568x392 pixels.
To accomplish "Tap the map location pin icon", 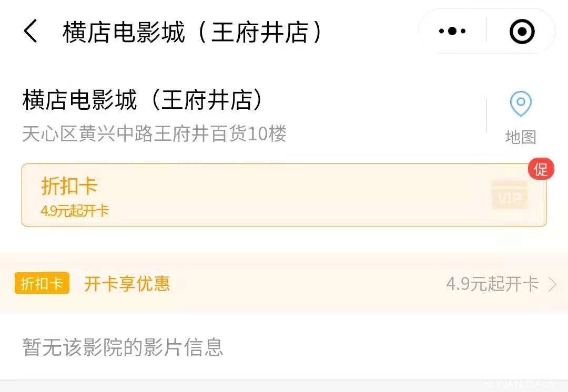I will [x=521, y=104].
